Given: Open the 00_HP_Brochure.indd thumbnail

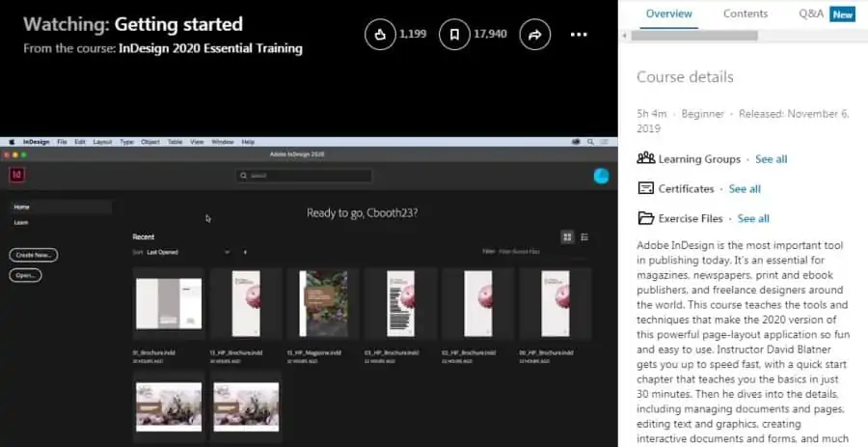Looking at the screenshot, I should (x=556, y=303).
